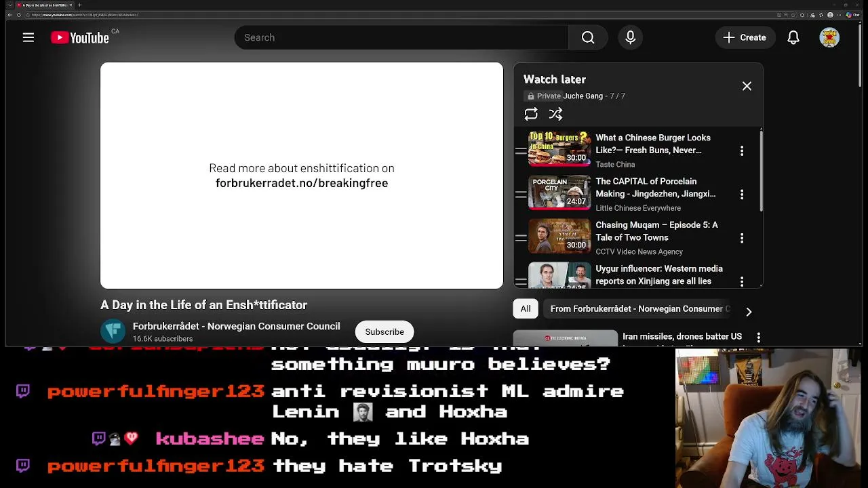Open the Forbrukerrådet channel avatar

pos(113,331)
